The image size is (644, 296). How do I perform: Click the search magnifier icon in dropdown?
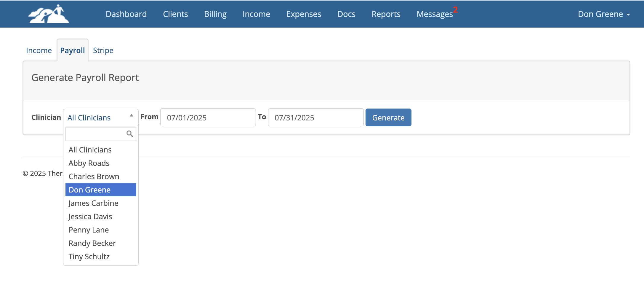coord(130,134)
